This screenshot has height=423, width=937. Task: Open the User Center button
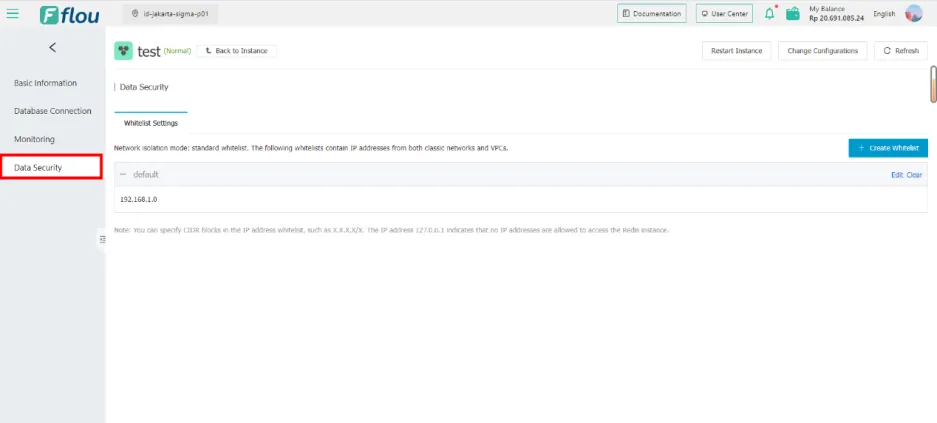point(724,13)
